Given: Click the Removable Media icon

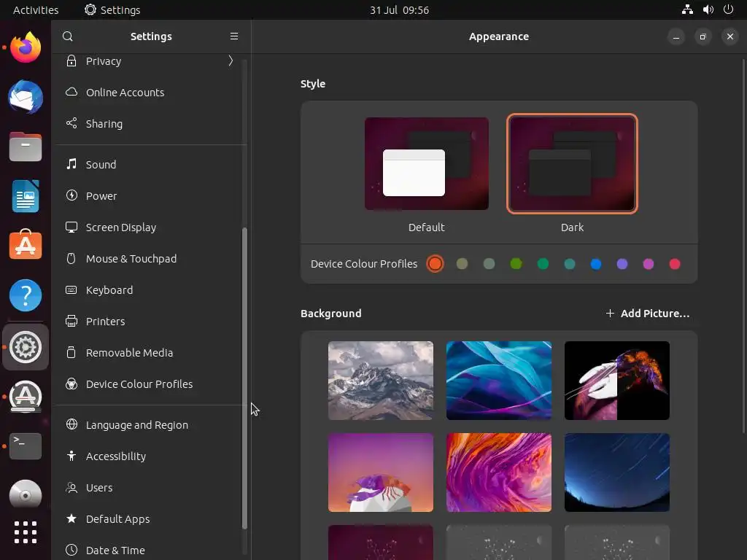Looking at the screenshot, I should tap(71, 352).
